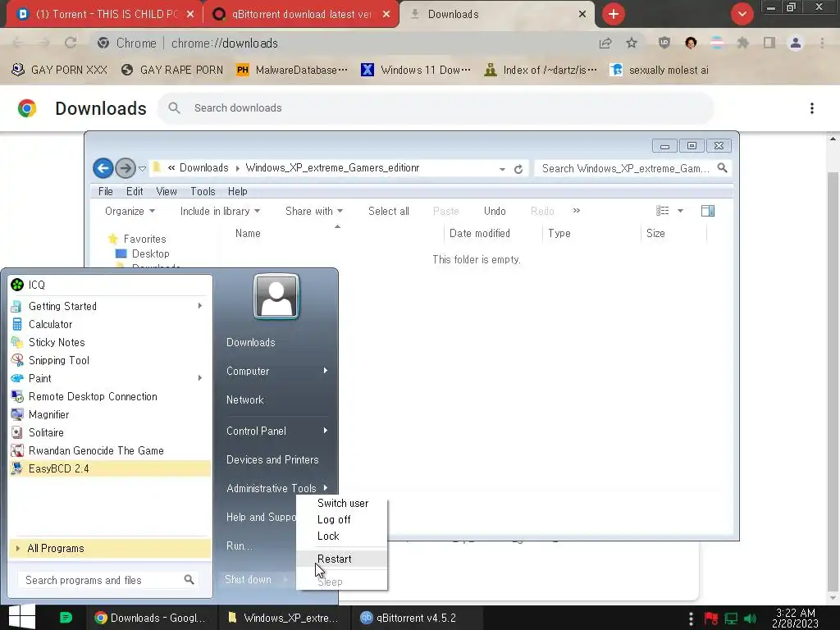Open Run... from the Start menu
840x630 pixels.
pyautogui.click(x=239, y=546)
